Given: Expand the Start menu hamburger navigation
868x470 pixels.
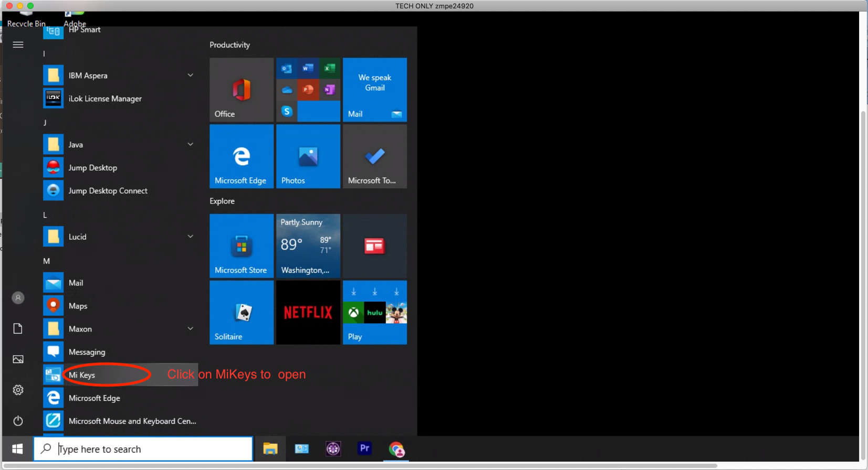Looking at the screenshot, I should tap(18, 45).
